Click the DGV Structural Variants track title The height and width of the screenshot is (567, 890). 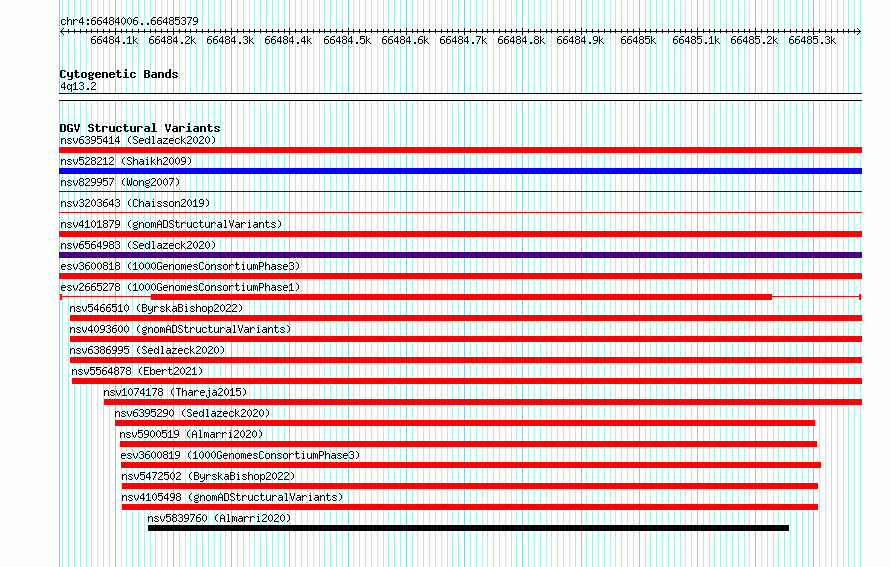pyautogui.click(x=140, y=128)
